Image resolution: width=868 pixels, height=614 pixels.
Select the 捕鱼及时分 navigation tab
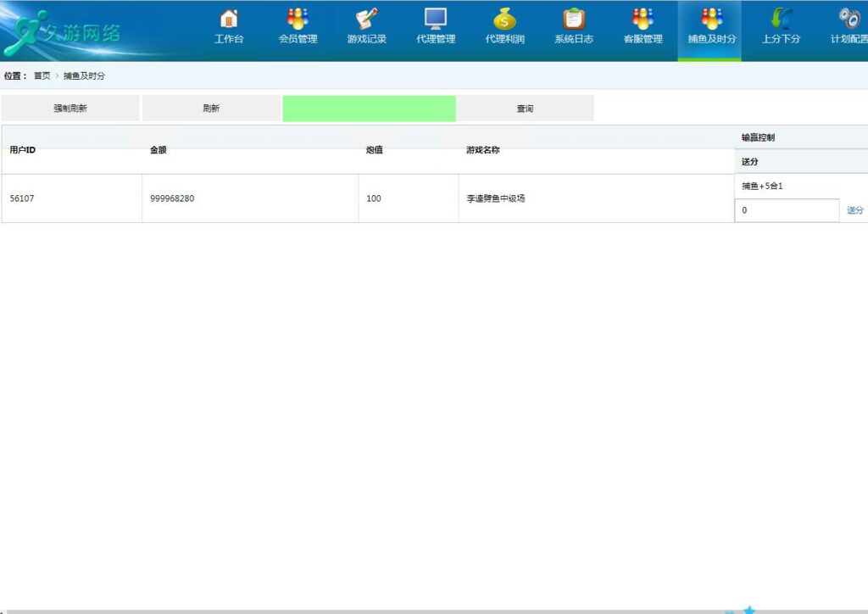[711, 30]
